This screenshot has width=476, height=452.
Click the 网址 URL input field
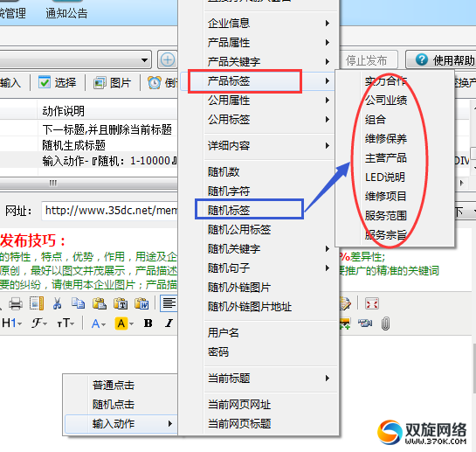click(x=109, y=211)
